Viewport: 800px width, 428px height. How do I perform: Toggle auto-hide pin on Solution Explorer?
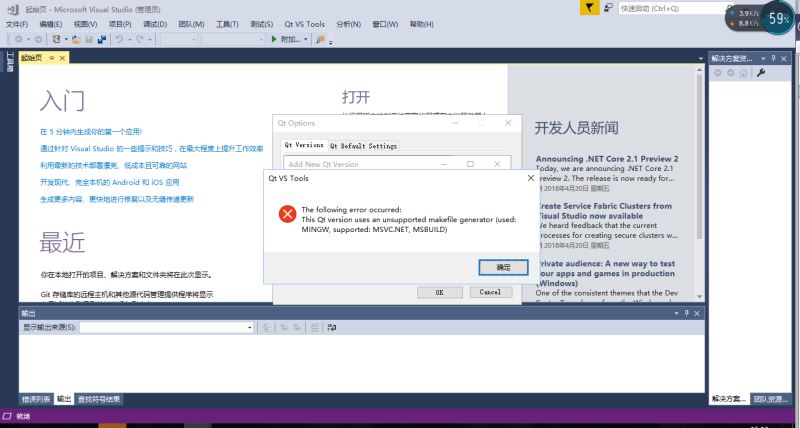[773, 59]
